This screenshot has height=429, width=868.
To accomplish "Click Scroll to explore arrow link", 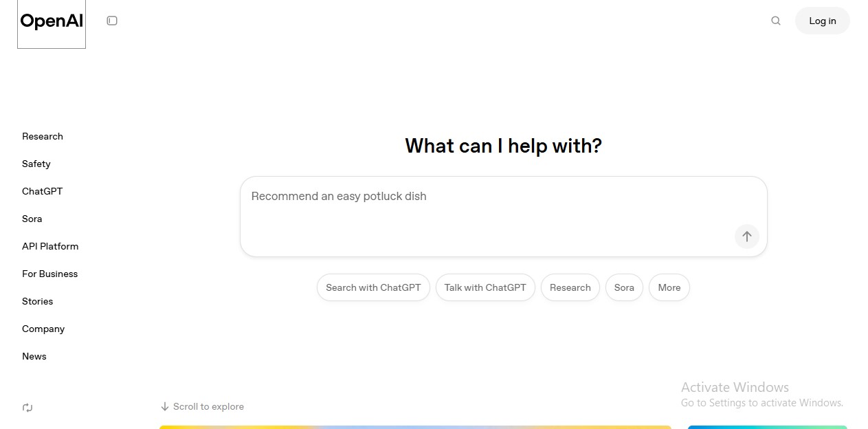I will (202, 406).
